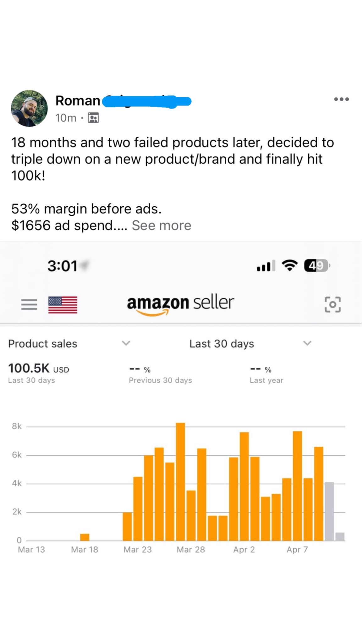Open the Last 30 days dropdown chevron
This screenshot has width=362, height=644.
(x=307, y=343)
